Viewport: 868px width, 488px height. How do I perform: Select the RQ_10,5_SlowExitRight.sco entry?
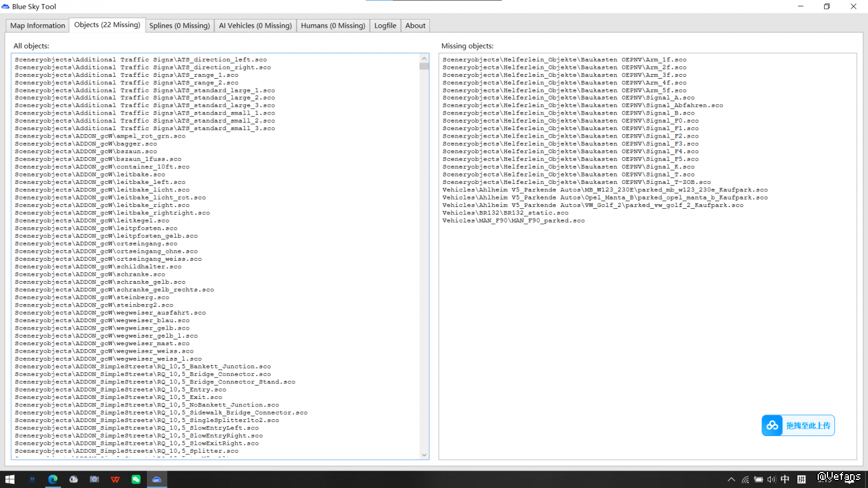pyautogui.click(x=137, y=443)
